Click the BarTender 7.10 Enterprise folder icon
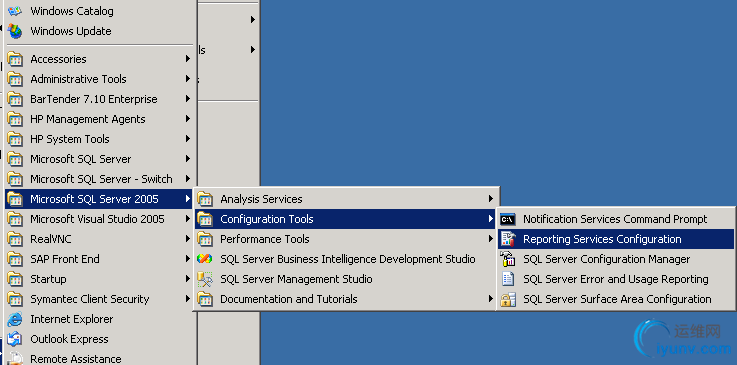This screenshot has width=737, height=365. pos(15,99)
